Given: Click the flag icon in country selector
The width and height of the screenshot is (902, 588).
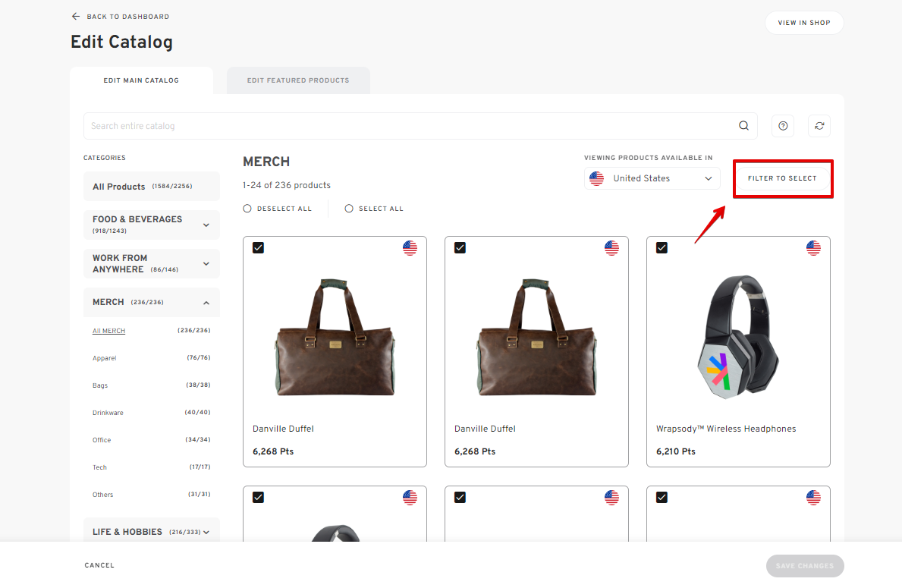Looking at the screenshot, I should pyautogui.click(x=597, y=178).
